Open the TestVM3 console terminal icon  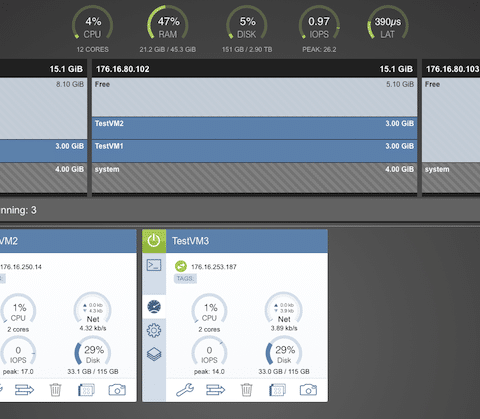coord(154,265)
